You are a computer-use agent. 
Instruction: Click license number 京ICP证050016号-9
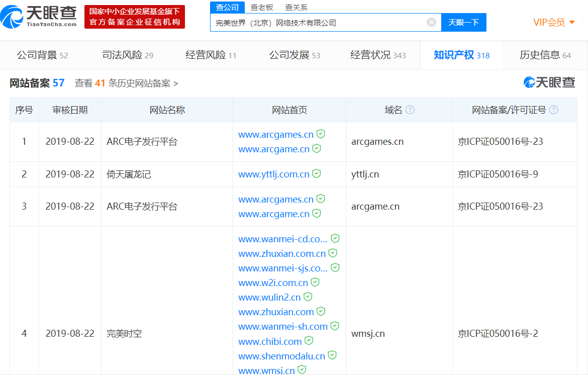point(498,174)
